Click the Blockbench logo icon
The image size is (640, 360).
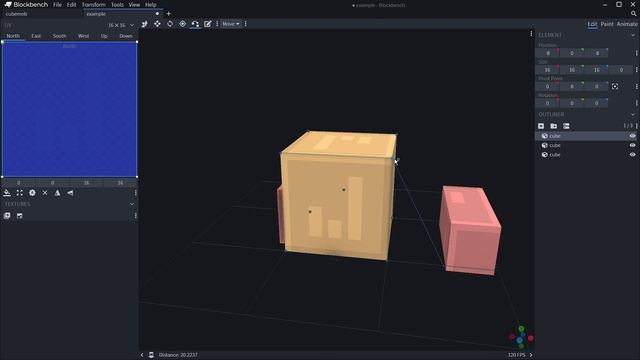click(x=8, y=4)
